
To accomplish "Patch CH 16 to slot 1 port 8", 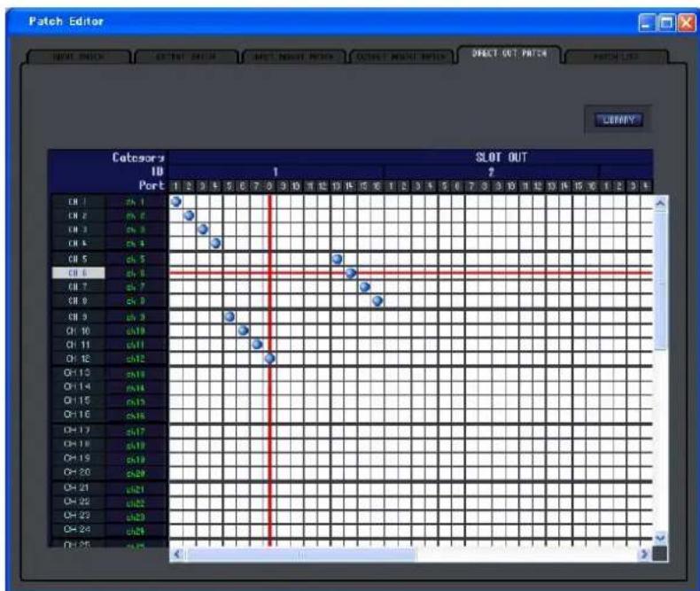I will [269, 416].
